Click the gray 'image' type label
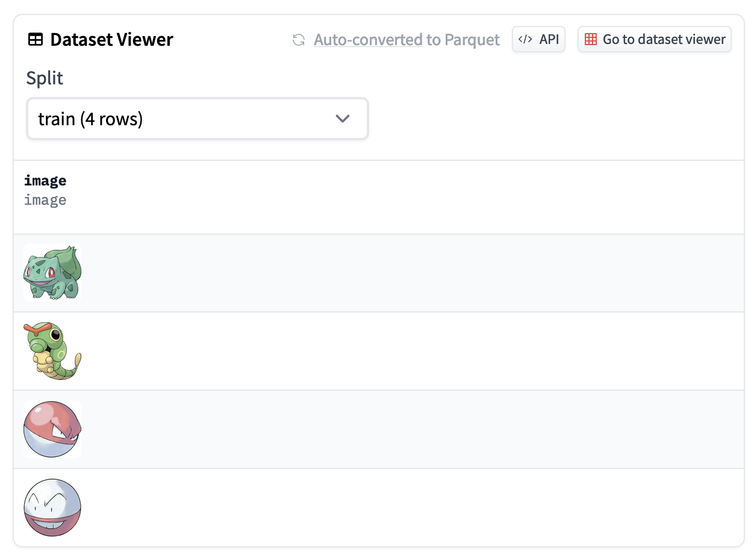 [45, 200]
